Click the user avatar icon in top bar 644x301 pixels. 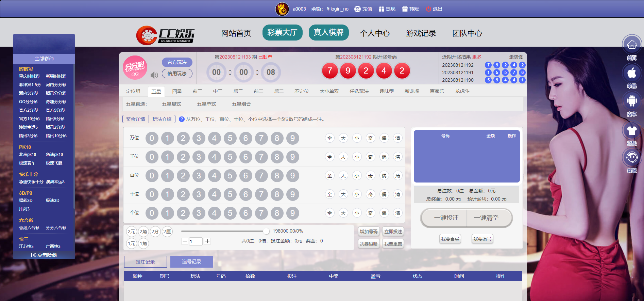[282, 9]
